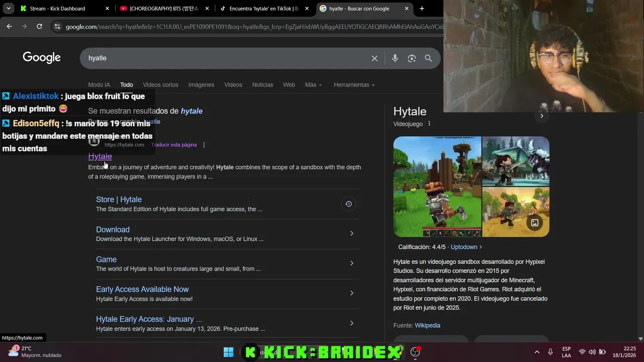Open the Hytale main result title
This screenshot has width=644, height=362.
(x=100, y=156)
